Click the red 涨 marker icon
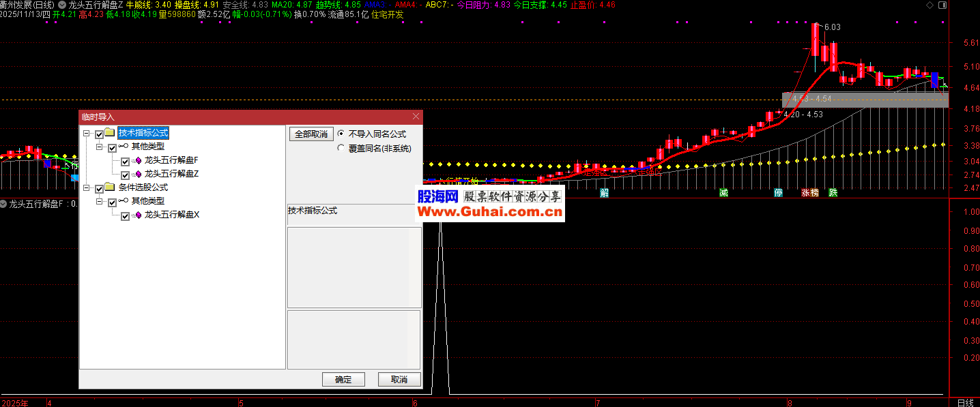980x407 pixels. click(x=806, y=193)
